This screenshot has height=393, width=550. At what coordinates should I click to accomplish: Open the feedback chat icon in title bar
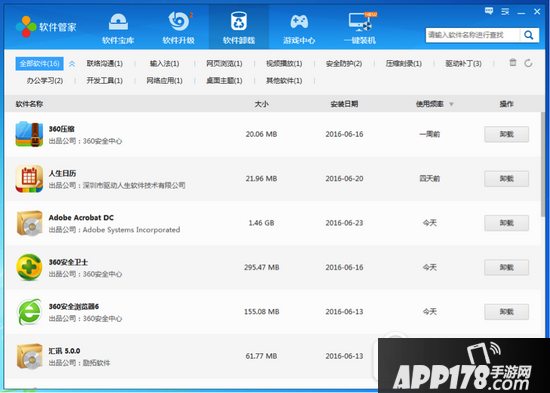[x=489, y=11]
